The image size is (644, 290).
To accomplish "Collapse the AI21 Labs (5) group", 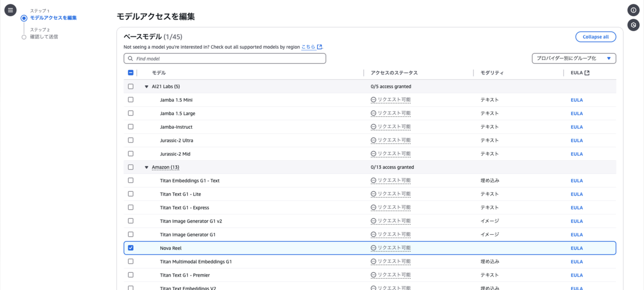I will pyautogui.click(x=147, y=86).
